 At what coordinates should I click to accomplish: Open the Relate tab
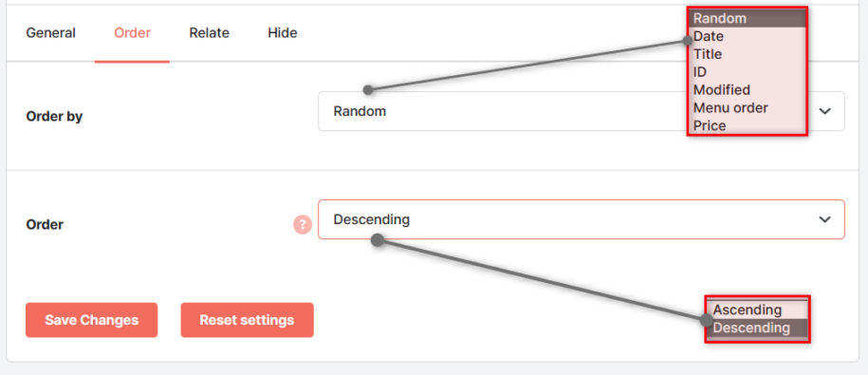tap(210, 33)
